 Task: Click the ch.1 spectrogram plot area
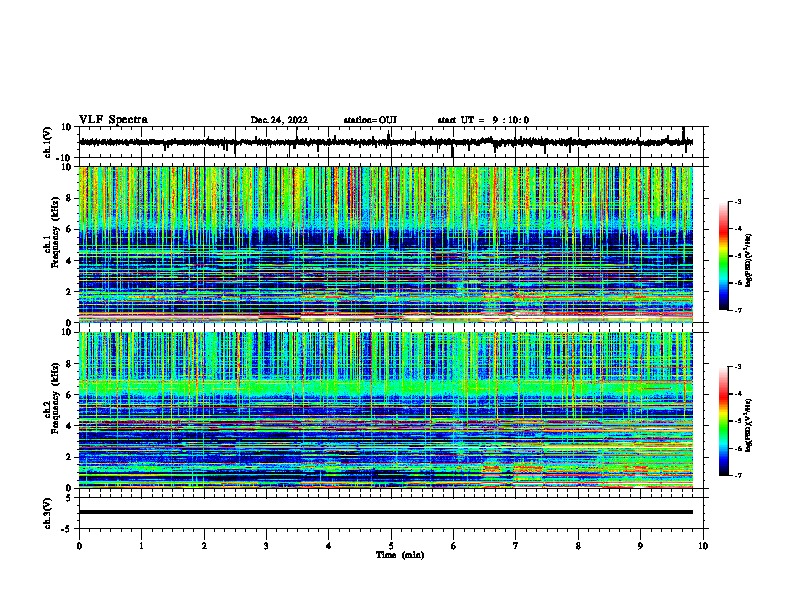click(x=386, y=244)
